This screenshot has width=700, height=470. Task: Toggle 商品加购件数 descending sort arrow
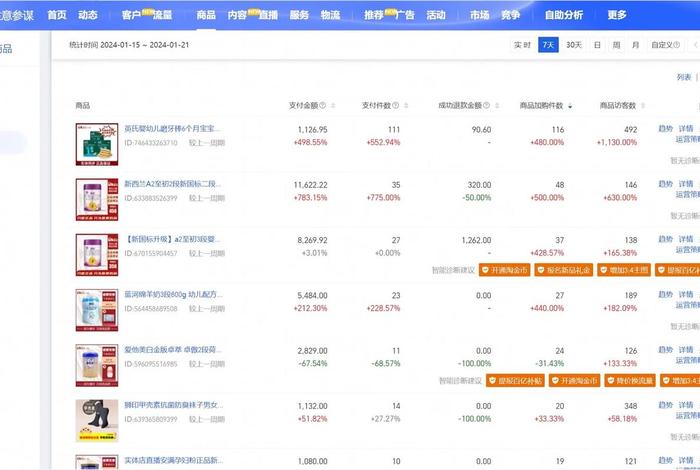pos(570,106)
